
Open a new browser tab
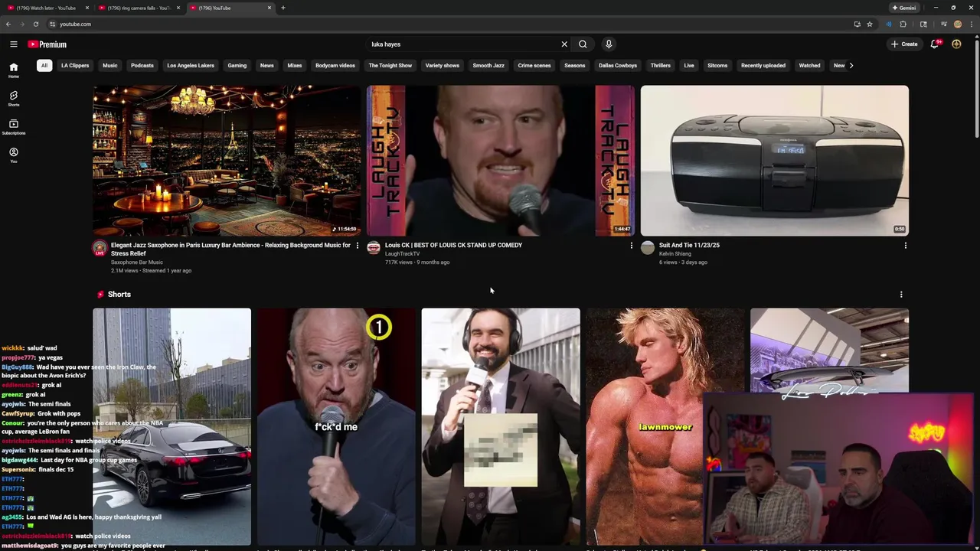pos(283,8)
